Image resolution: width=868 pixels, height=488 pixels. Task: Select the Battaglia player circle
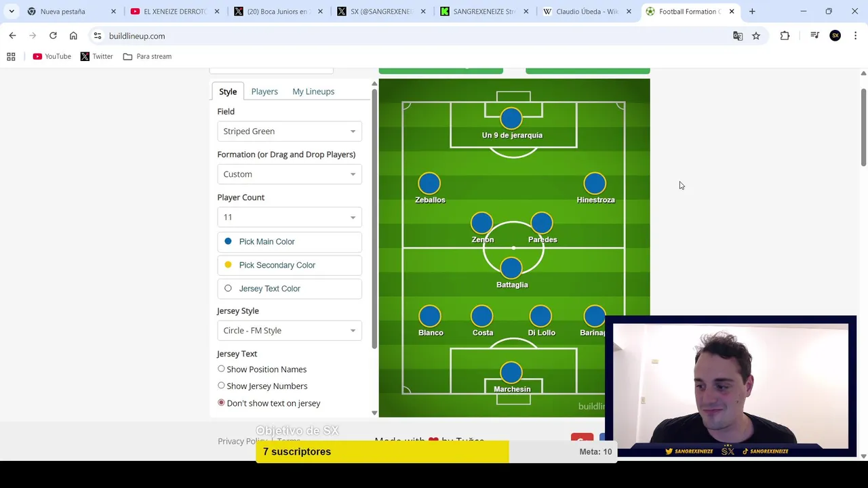511,268
